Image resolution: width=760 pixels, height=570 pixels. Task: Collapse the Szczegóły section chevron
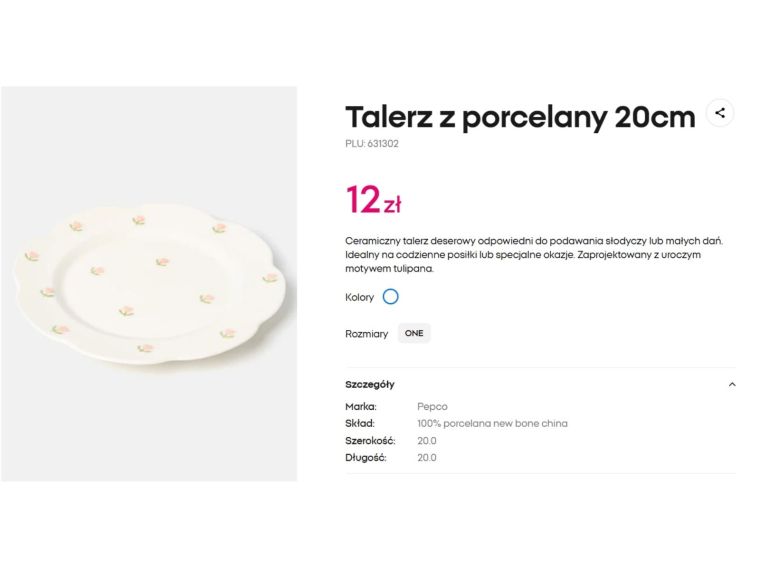point(732,384)
